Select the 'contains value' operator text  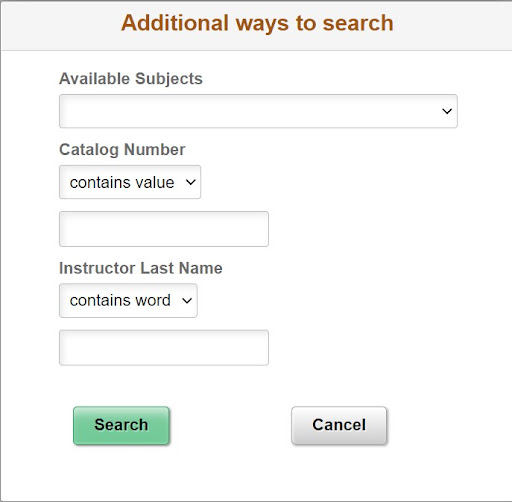(x=122, y=183)
